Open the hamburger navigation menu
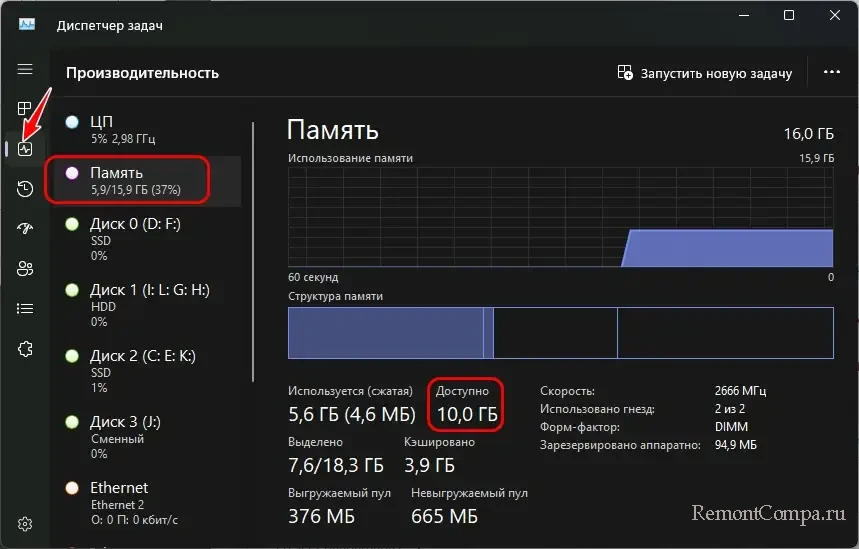 click(25, 70)
